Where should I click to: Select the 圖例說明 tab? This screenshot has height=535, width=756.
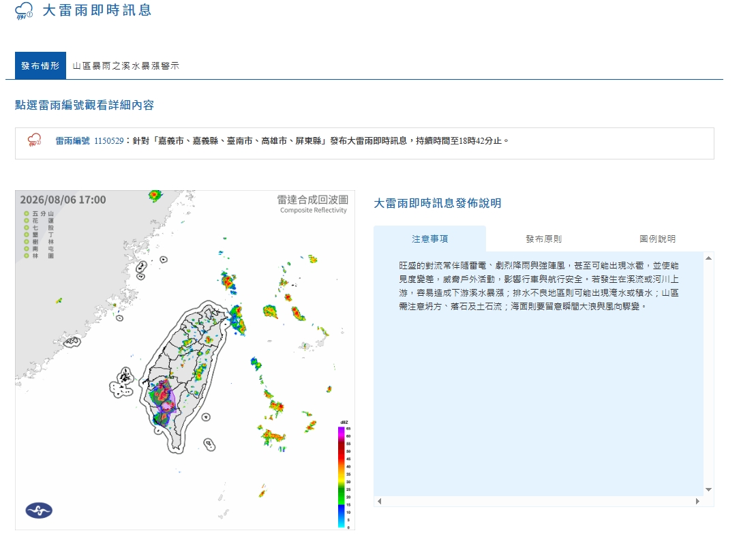(x=657, y=239)
